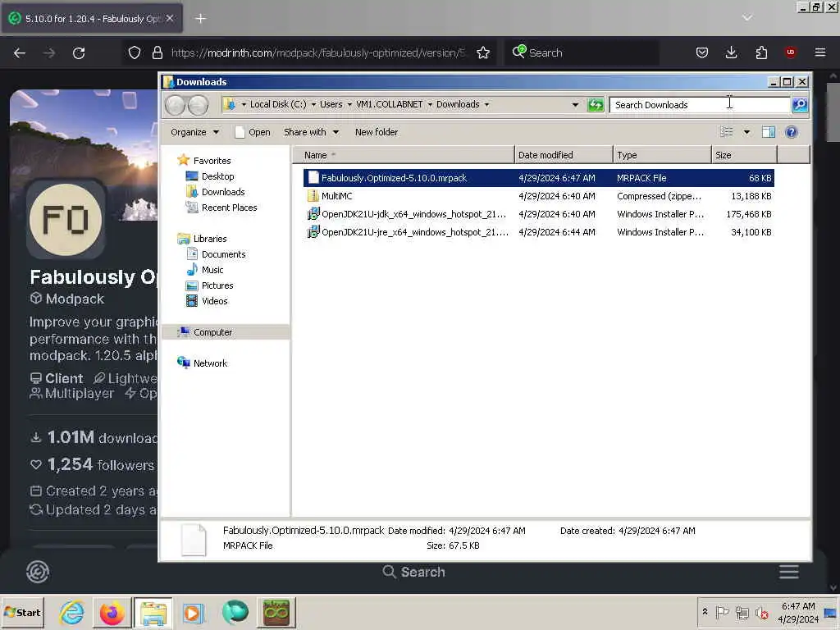Screen dimensions: 840x630
Task: Click the Firefox Search bar field
Action: 582,52
